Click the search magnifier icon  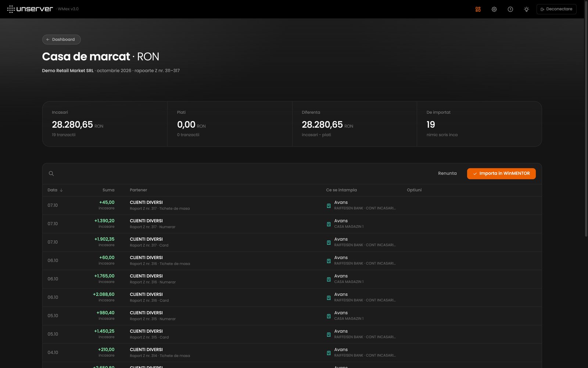pyautogui.click(x=51, y=173)
